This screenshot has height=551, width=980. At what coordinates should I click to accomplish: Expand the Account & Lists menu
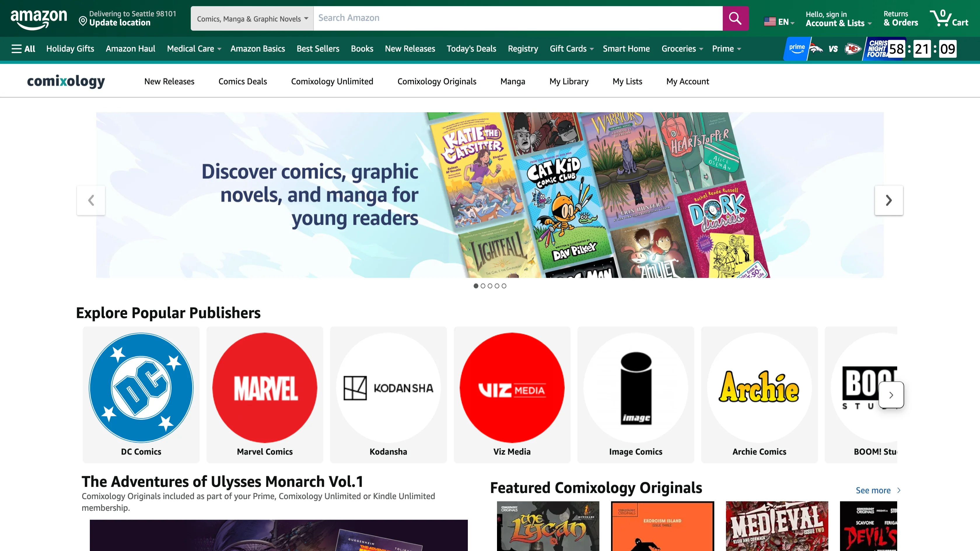coord(838,23)
